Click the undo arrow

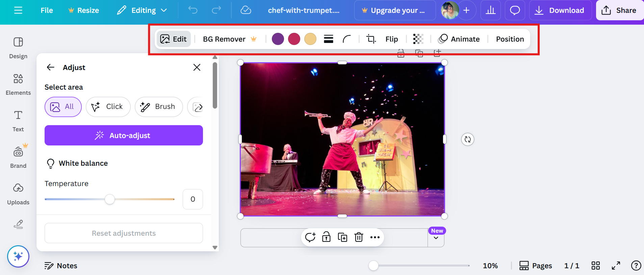pos(193,10)
